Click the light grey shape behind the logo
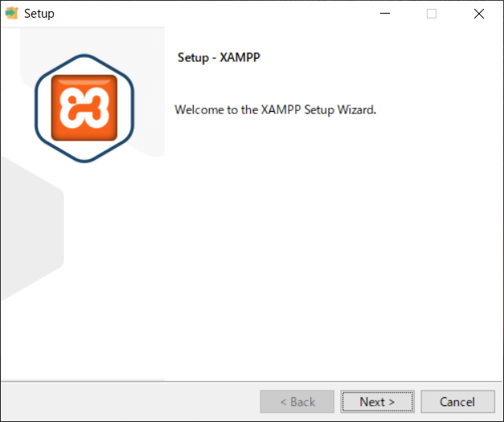The height and width of the screenshot is (422, 504). tap(148, 80)
